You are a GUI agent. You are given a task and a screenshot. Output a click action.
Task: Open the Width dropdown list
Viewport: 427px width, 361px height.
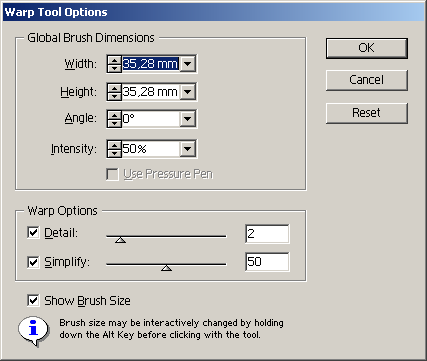(188, 63)
